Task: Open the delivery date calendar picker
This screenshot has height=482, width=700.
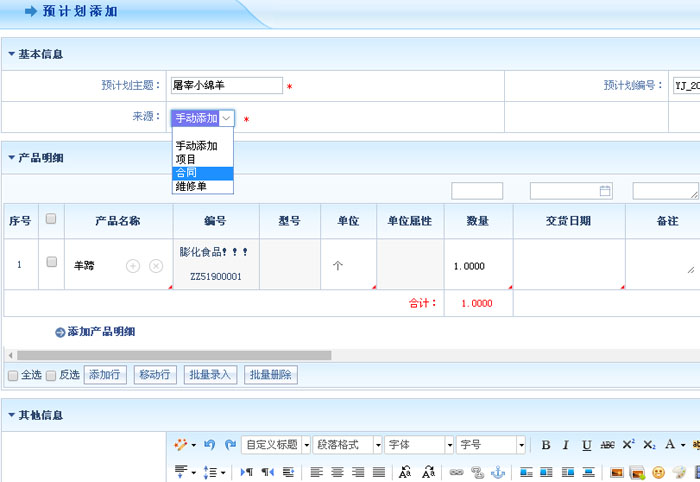Action: coord(604,191)
